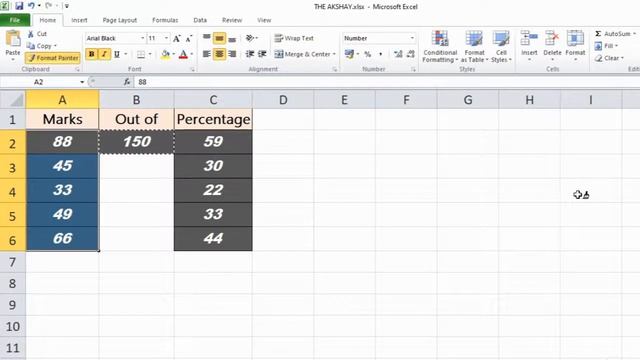The width and height of the screenshot is (640, 360).
Task: Apply Comma Style
Action: click(x=380, y=54)
